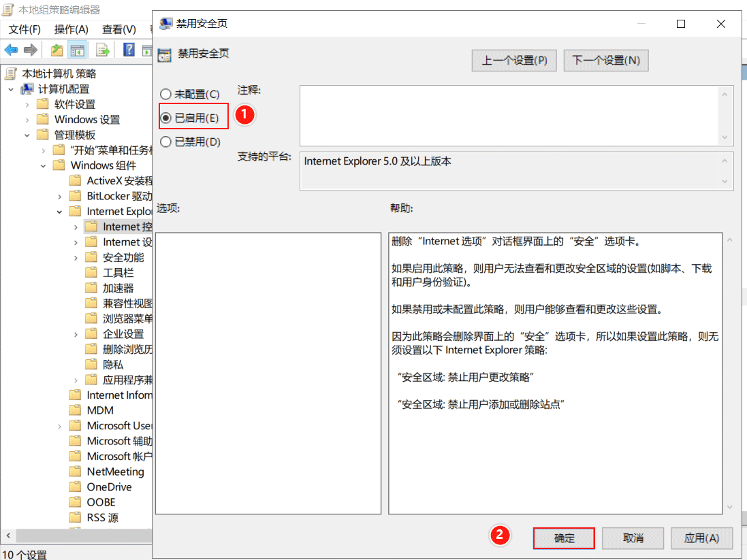The width and height of the screenshot is (747, 560).
Task: Click down arrow of 注释 box scrollbar
Action: pos(725,137)
